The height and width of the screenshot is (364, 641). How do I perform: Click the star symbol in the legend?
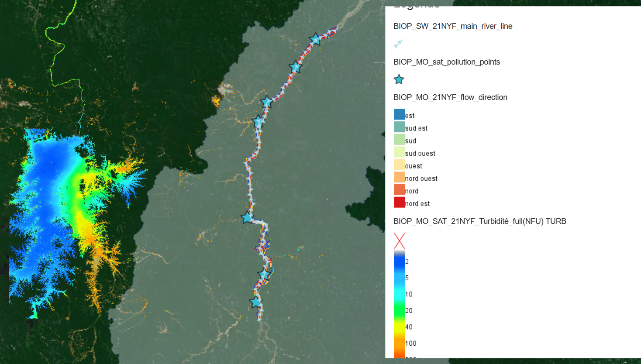399,79
